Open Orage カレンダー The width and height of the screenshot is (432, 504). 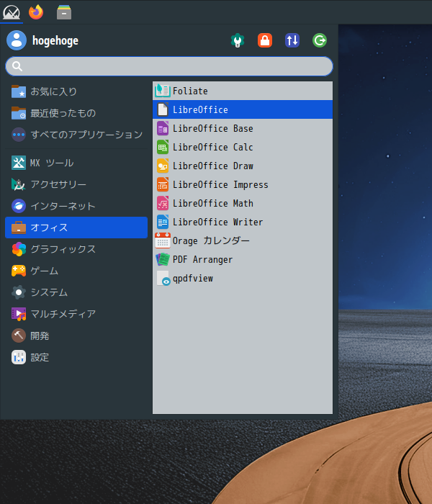[243, 241]
